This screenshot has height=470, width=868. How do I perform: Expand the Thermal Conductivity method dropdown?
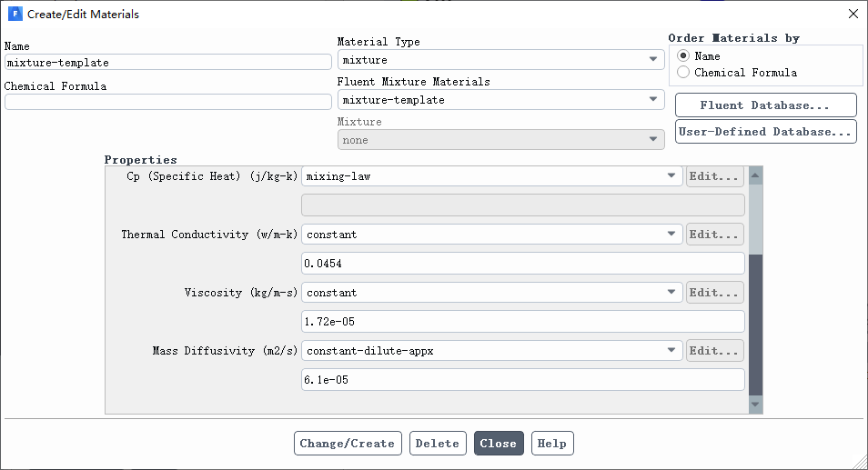[x=491, y=234]
